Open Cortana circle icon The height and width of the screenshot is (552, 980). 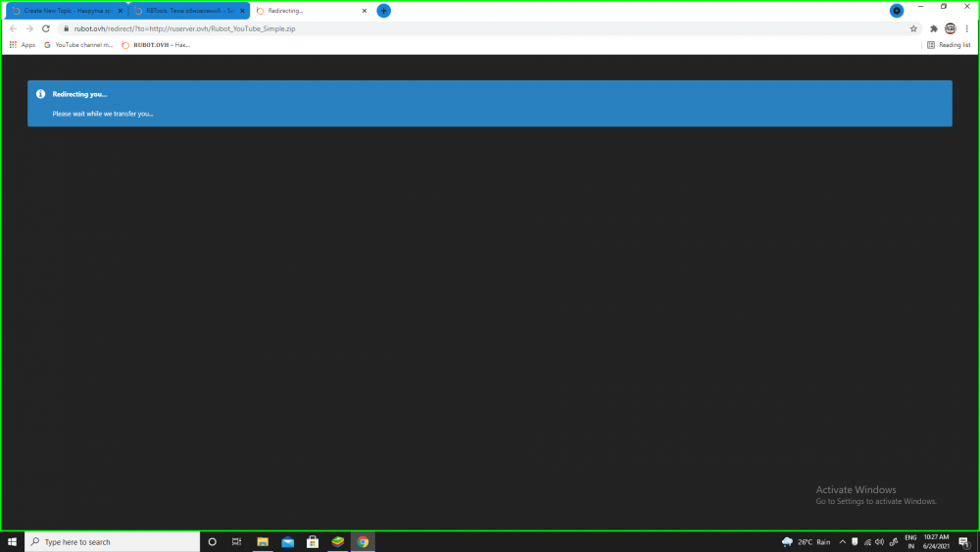pyautogui.click(x=212, y=542)
